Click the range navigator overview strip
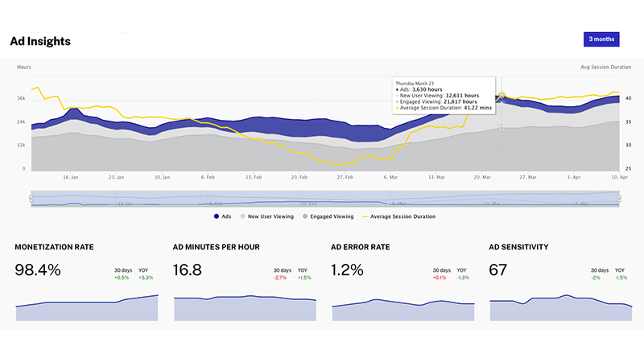 click(322, 198)
